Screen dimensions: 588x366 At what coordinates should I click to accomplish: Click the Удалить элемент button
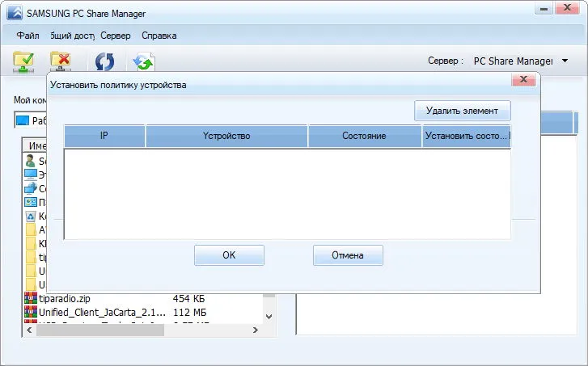[463, 111]
